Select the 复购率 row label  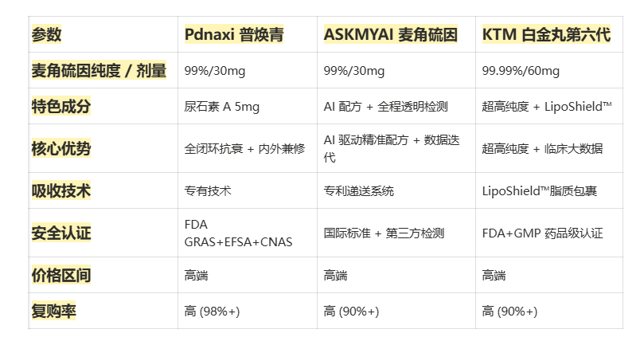(x=54, y=311)
